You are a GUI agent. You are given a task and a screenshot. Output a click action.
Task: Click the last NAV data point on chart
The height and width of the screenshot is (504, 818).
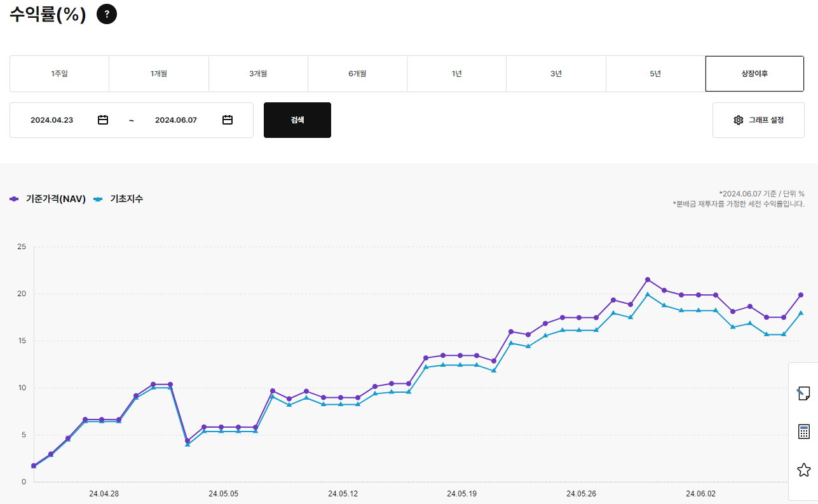coord(801,295)
